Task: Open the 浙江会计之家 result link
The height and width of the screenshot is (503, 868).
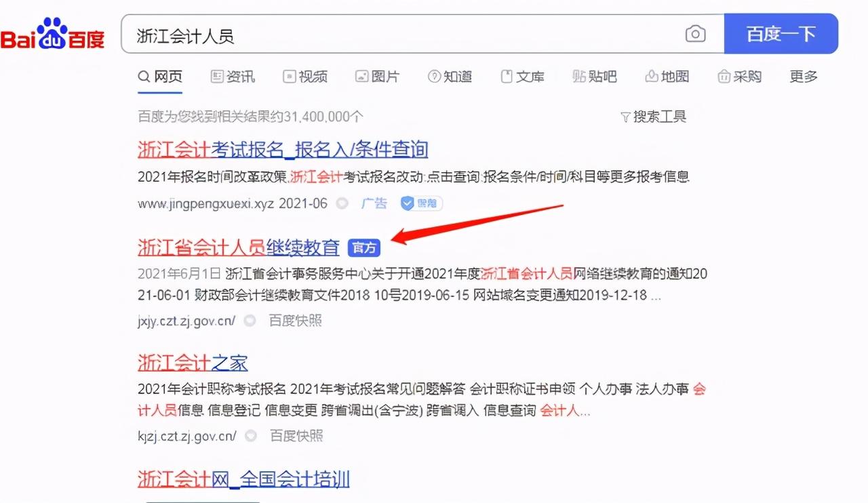Action: click(193, 363)
